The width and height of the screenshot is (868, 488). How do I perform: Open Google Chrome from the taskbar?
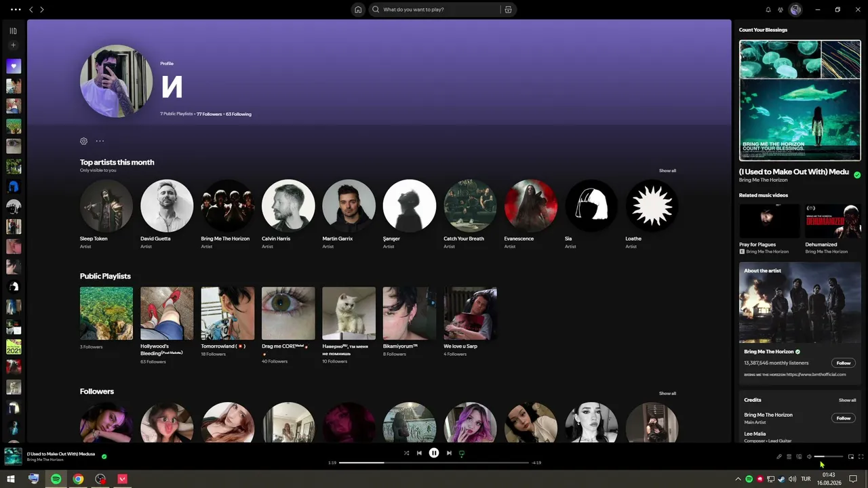[x=78, y=479]
